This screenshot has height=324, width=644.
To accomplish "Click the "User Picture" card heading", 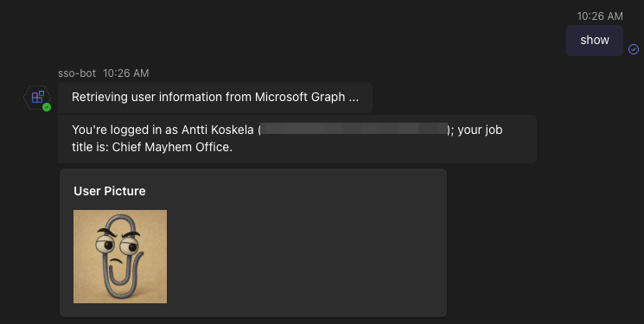I will (110, 191).
